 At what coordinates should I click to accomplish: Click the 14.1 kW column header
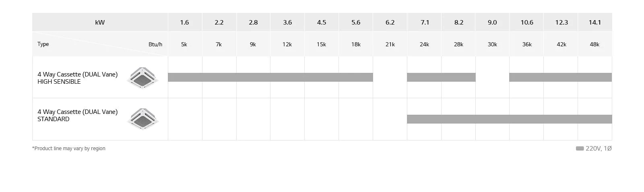point(594,23)
